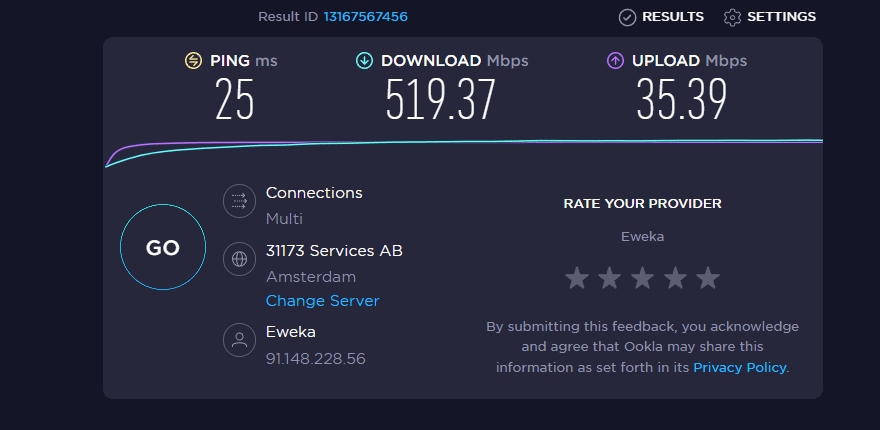Click the Results checkmark icon
Image resolution: width=880 pixels, height=430 pixels.
click(x=628, y=17)
